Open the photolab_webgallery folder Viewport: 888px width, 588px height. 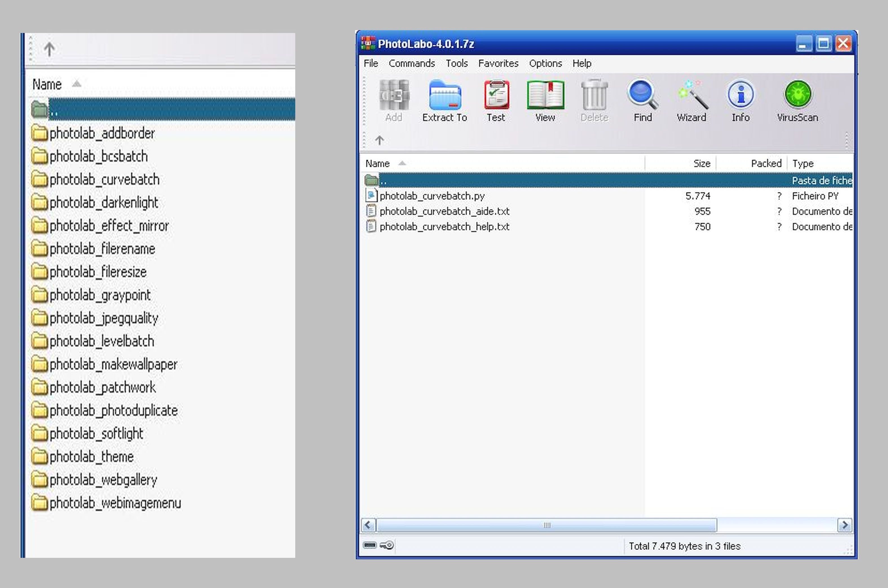103,480
